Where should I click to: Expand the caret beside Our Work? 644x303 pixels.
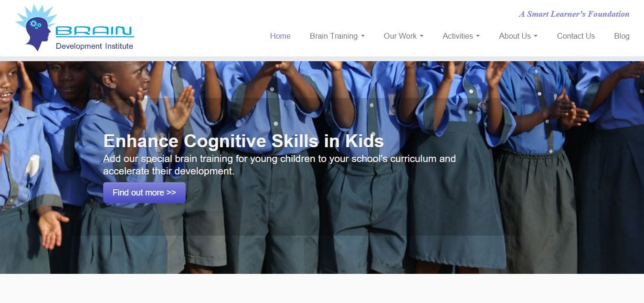coord(422,36)
